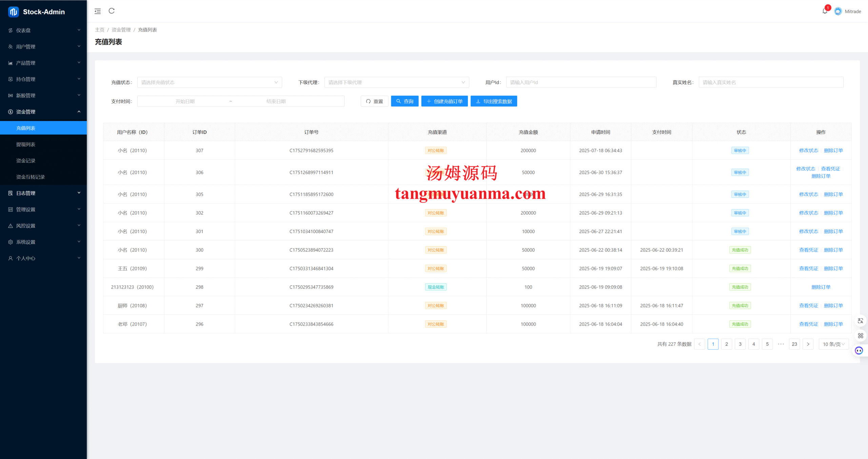Open the chat assistant floating icon
Viewport: 868px width, 459px height.
pos(859,350)
